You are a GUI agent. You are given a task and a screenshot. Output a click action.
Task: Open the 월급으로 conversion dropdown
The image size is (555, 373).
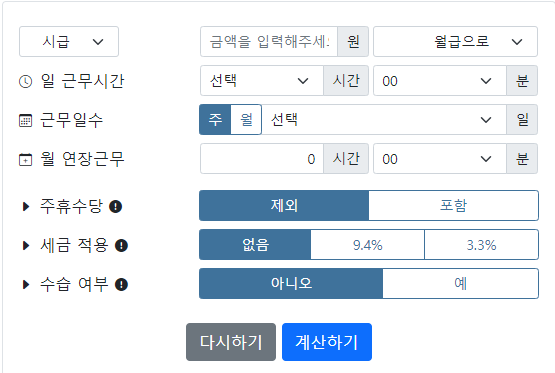[x=456, y=41]
